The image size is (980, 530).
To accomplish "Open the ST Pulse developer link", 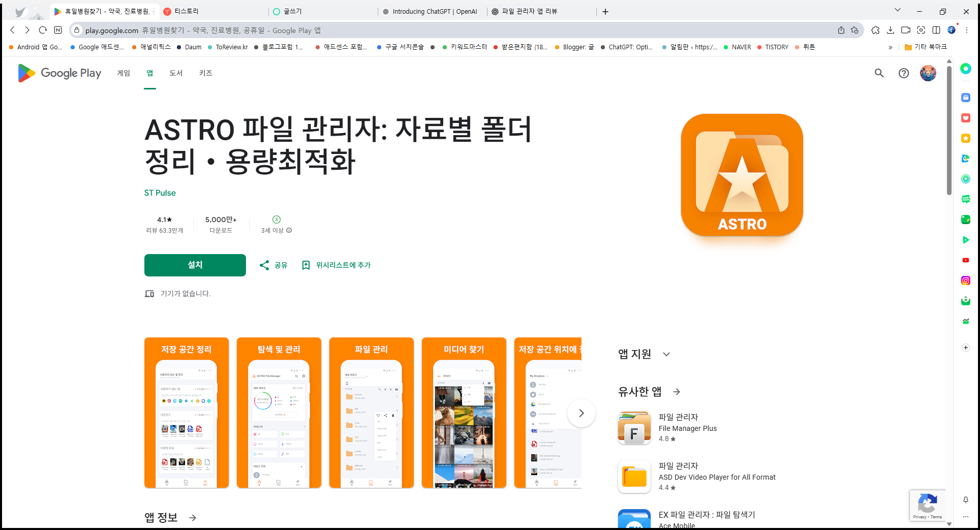I will point(160,193).
